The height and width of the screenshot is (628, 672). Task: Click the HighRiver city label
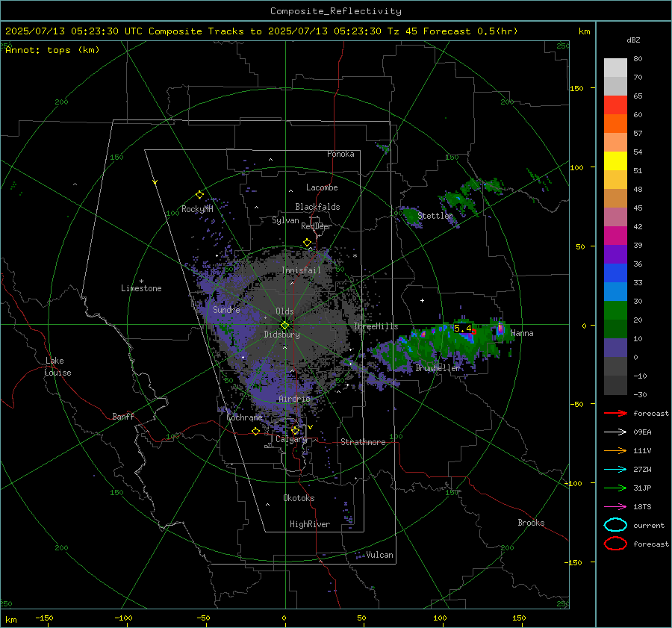[x=310, y=524]
